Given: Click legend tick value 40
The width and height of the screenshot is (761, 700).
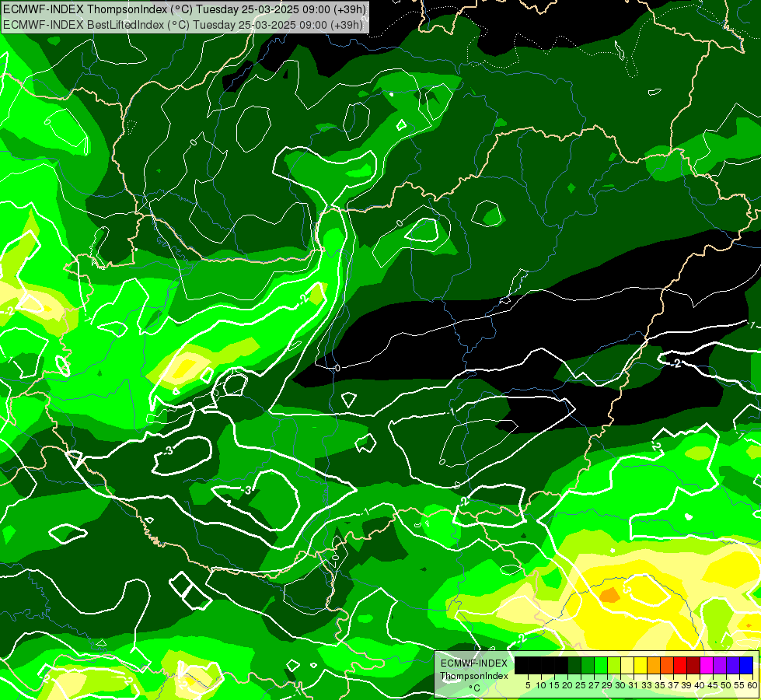Looking at the screenshot, I should [x=700, y=685].
